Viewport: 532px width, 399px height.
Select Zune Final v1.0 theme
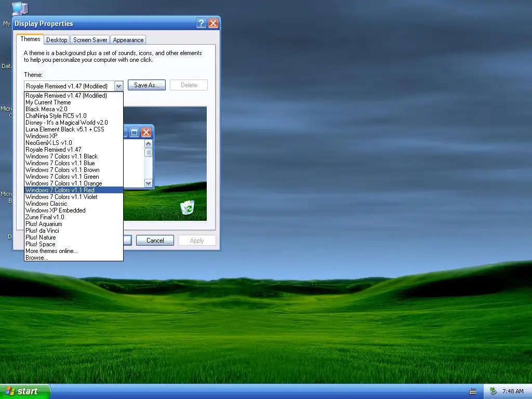tap(74, 217)
